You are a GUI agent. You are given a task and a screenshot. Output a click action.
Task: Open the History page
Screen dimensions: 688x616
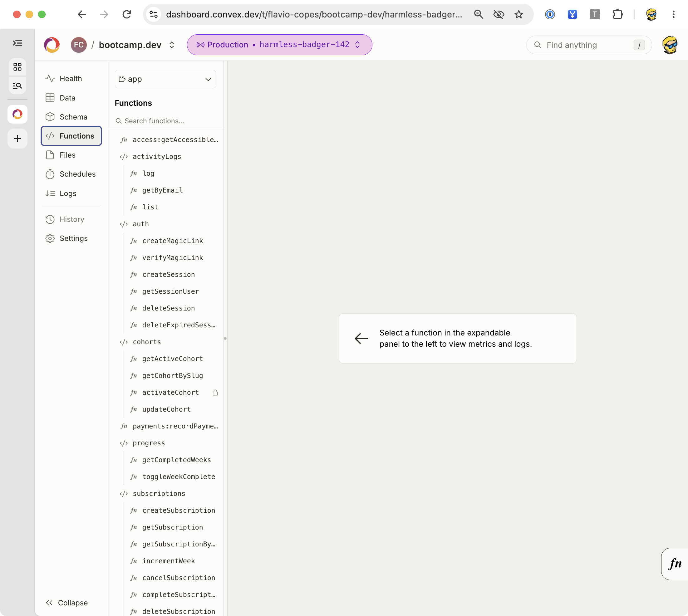coord(71,219)
